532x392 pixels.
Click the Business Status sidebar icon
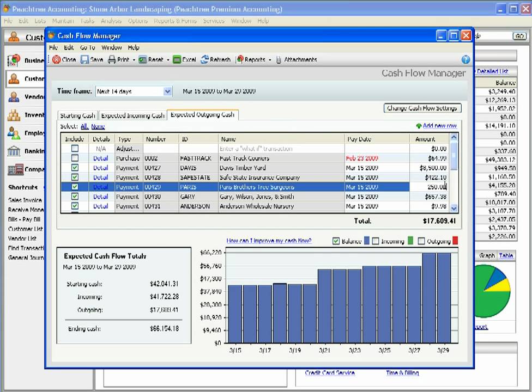click(x=14, y=60)
